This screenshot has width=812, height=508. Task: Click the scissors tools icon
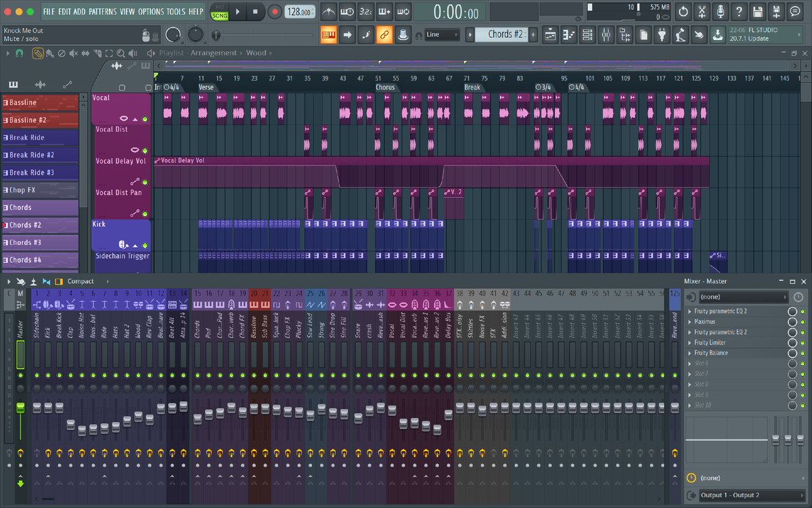tap(702, 12)
